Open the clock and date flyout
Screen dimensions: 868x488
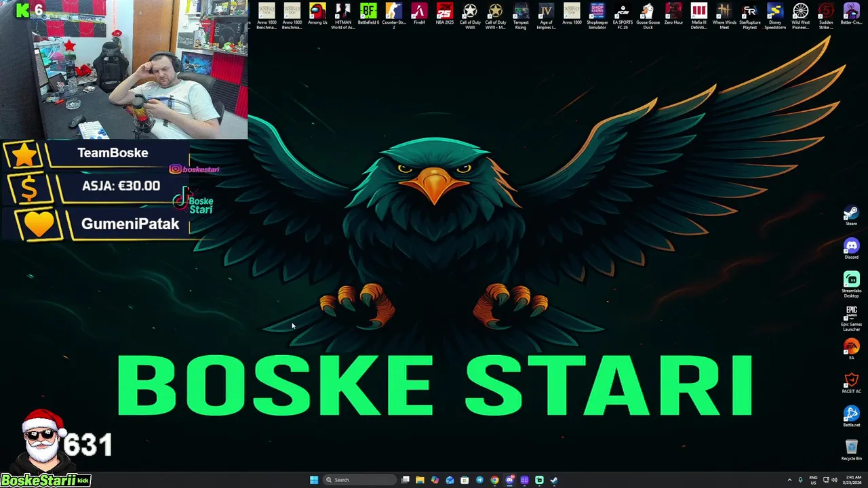(x=852, y=480)
